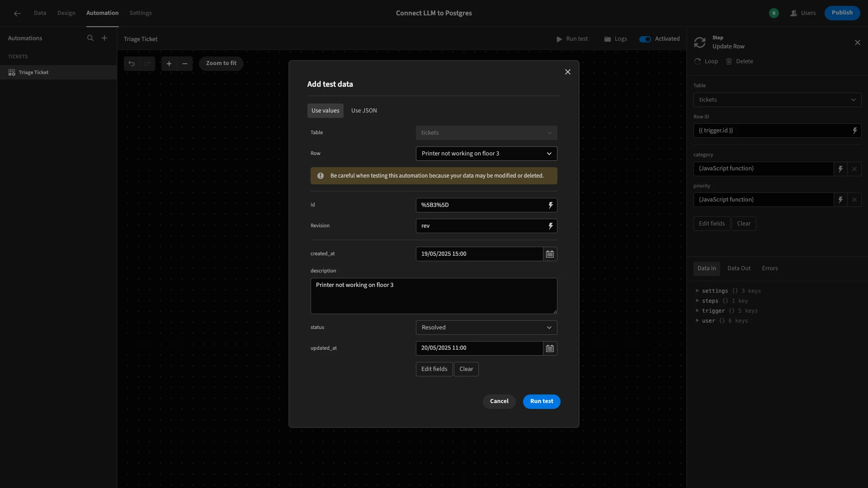The height and width of the screenshot is (488, 868).
Task: Zoom out canvas with minus button
Action: tap(185, 64)
